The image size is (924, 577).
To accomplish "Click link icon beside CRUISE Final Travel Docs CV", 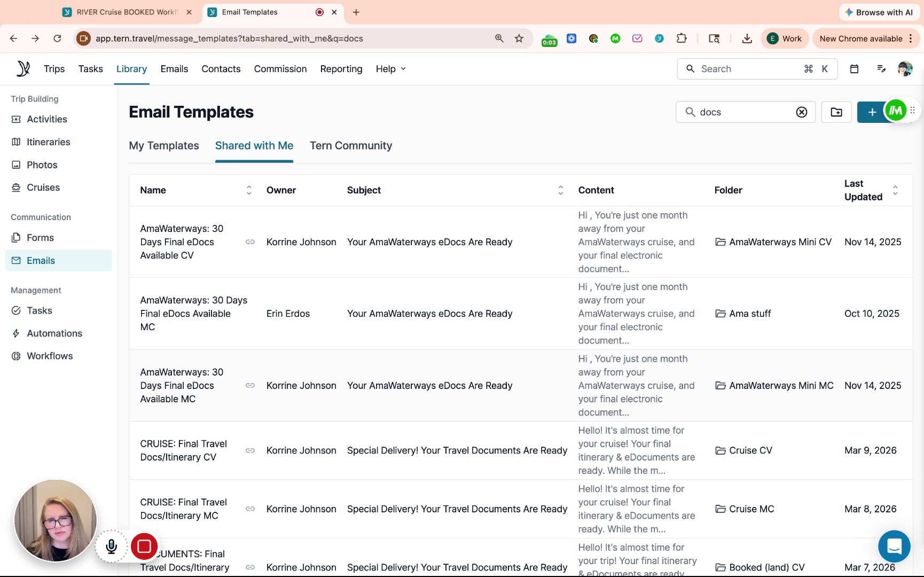I will coord(250,451).
